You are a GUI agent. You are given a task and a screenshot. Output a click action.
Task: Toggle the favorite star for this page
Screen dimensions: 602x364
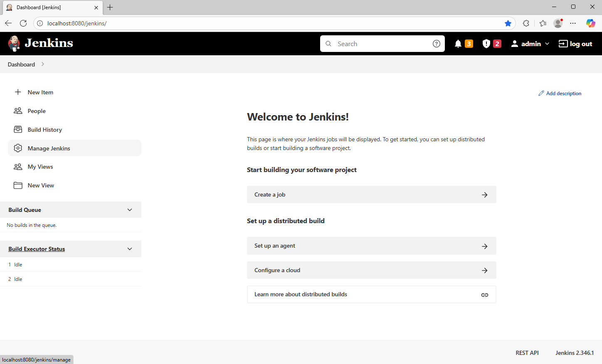point(508,23)
